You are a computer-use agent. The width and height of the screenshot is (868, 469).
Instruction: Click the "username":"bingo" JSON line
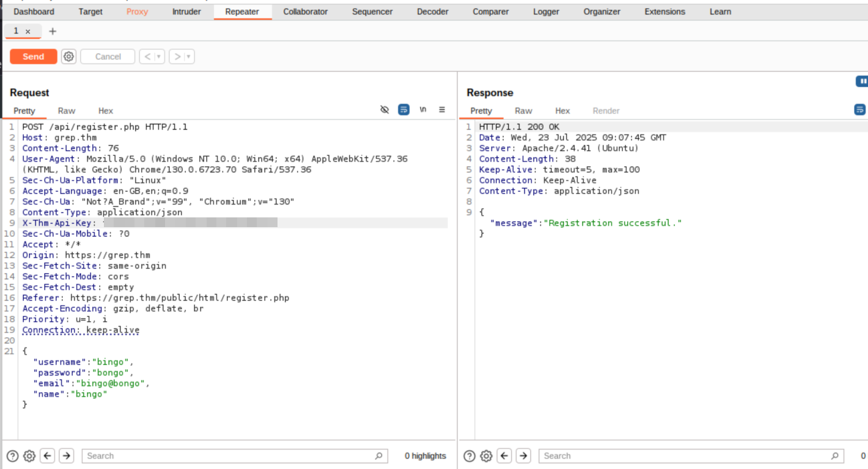click(83, 362)
